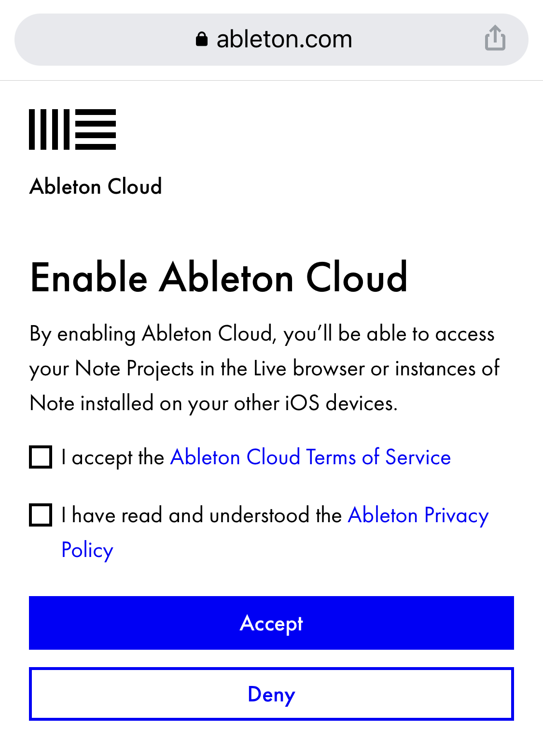Open the Ableton Privacy Policy link
The width and height of the screenshot is (543, 756).
pos(418,515)
